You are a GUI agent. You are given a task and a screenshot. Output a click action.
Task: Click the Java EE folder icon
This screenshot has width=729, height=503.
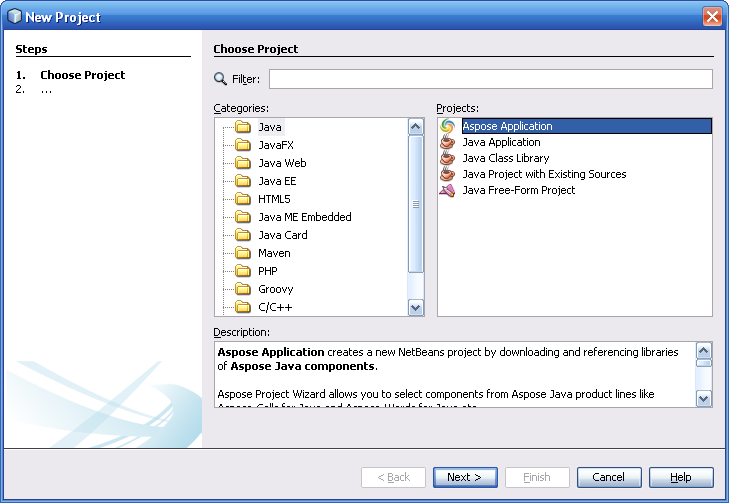pyautogui.click(x=243, y=181)
